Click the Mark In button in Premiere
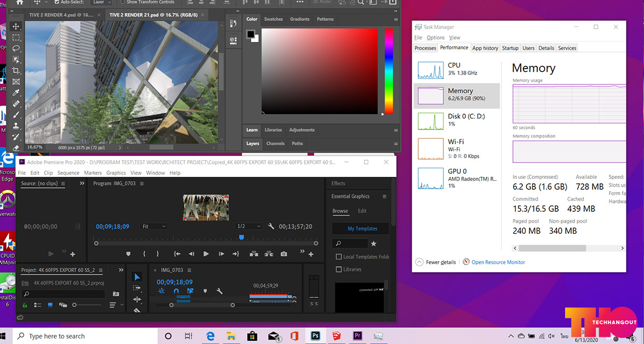Image resolution: width=644 pixels, height=344 pixels. point(144,254)
